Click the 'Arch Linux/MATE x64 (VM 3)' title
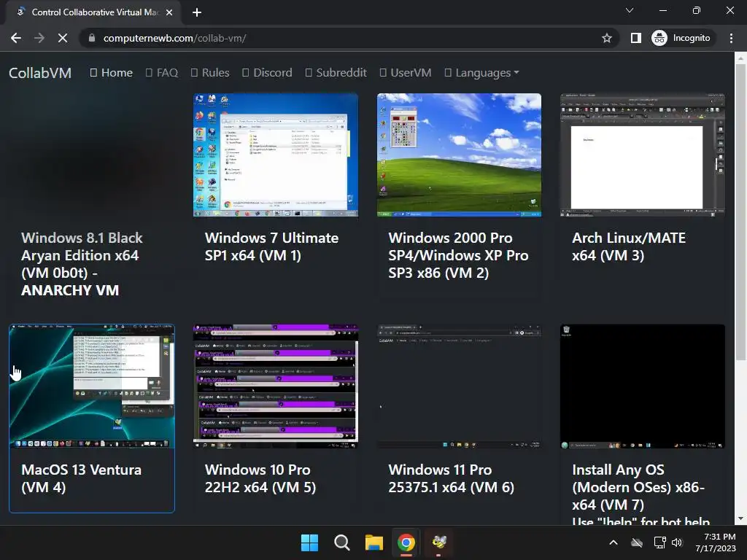The image size is (747, 560). pyautogui.click(x=629, y=246)
